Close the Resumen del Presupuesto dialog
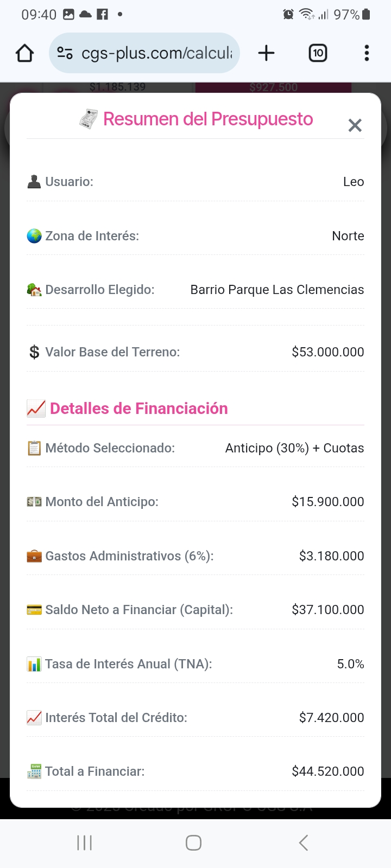The width and height of the screenshot is (391, 868). tap(355, 125)
